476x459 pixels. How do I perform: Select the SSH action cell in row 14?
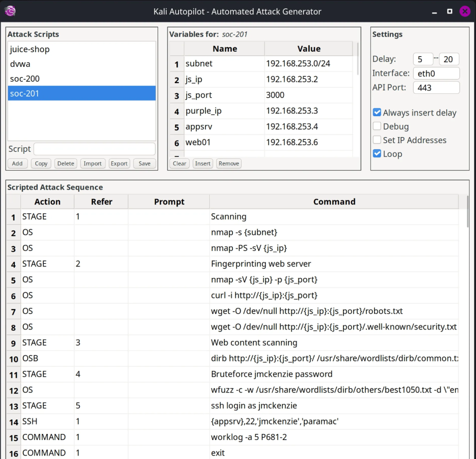(x=47, y=422)
